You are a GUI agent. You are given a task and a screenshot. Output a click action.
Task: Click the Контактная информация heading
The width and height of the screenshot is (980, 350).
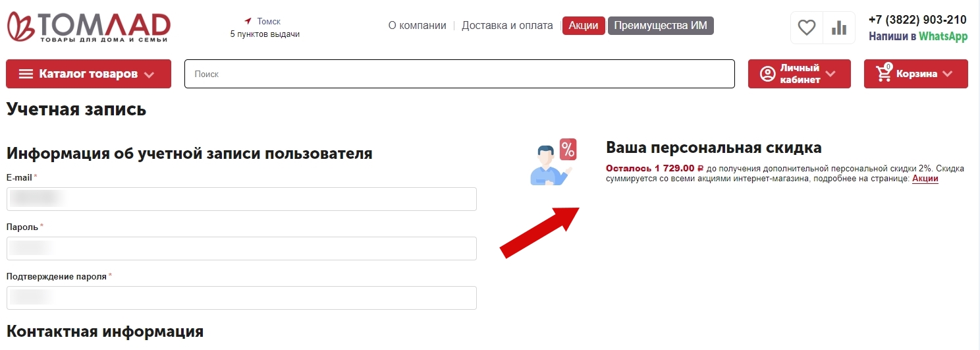(x=105, y=331)
